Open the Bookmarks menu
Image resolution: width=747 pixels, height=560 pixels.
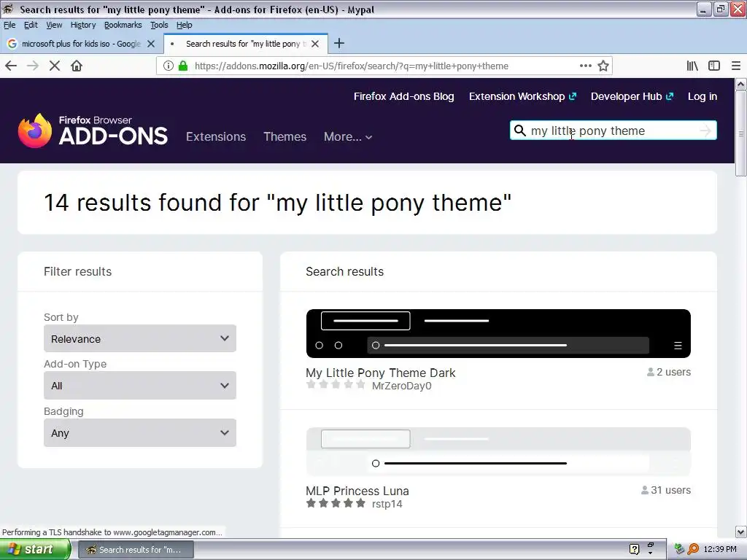pyautogui.click(x=123, y=25)
